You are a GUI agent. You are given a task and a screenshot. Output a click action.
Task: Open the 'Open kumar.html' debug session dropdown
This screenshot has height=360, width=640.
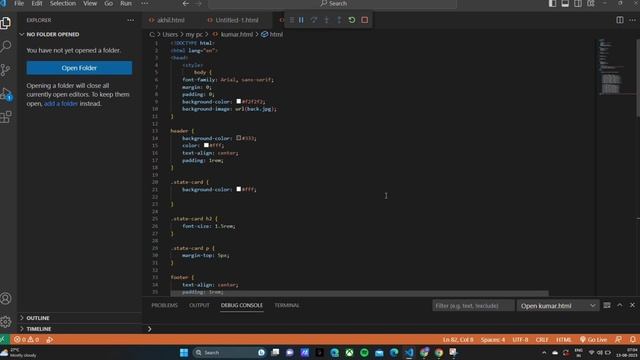pyautogui.click(x=558, y=306)
